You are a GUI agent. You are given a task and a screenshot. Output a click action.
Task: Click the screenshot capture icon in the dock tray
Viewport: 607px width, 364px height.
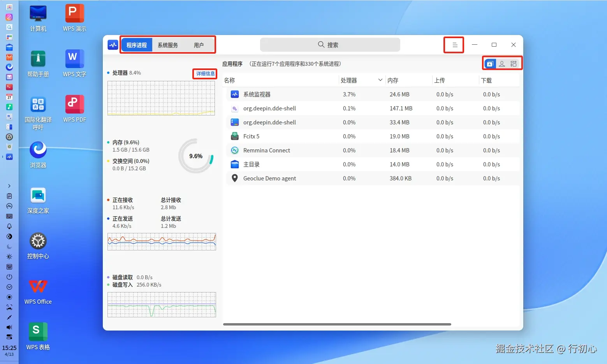(x=9, y=307)
